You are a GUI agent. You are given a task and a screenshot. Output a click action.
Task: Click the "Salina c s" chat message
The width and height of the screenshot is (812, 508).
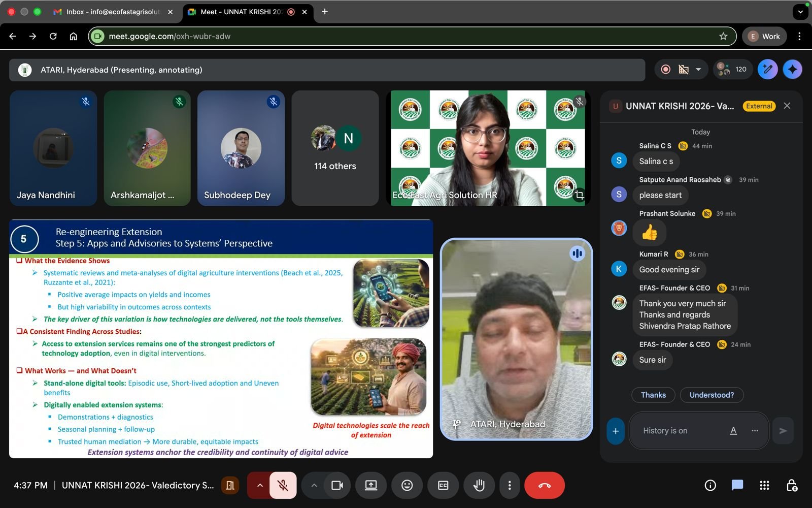pyautogui.click(x=656, y=161)
